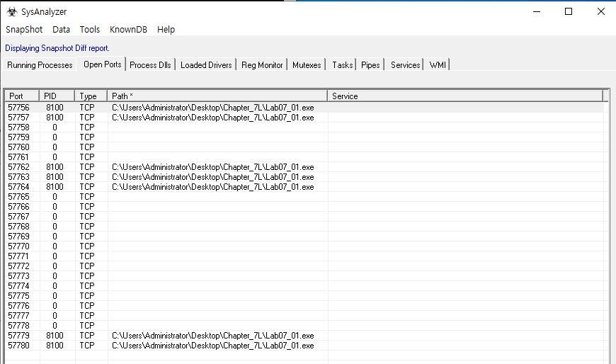Switch to the Process Dlls tab
The height and width of the screenshot is (364, 616).
150,65
